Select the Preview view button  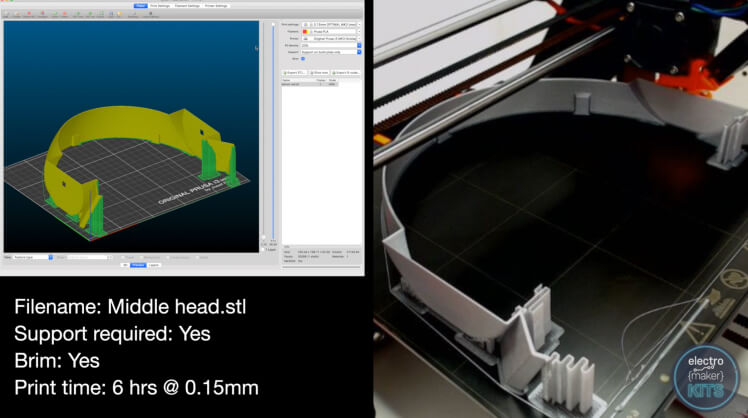pyautogui.click(x=137, y=265)
